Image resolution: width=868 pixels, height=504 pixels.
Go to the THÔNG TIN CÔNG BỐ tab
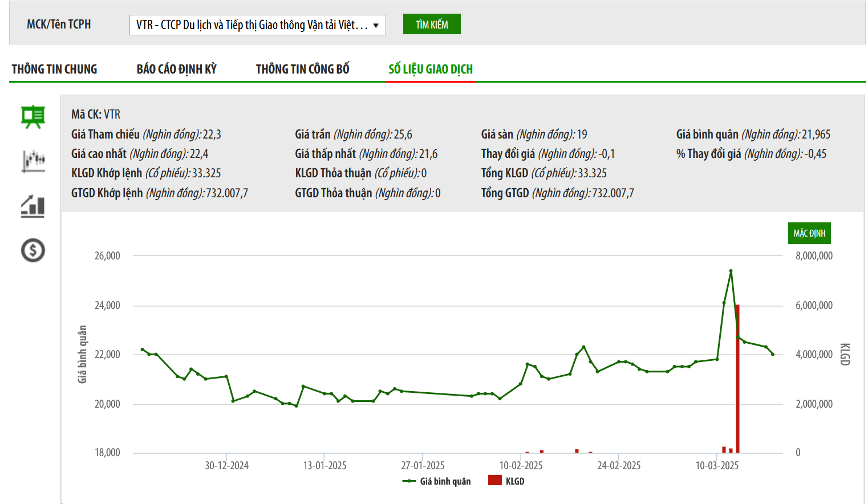302,70
